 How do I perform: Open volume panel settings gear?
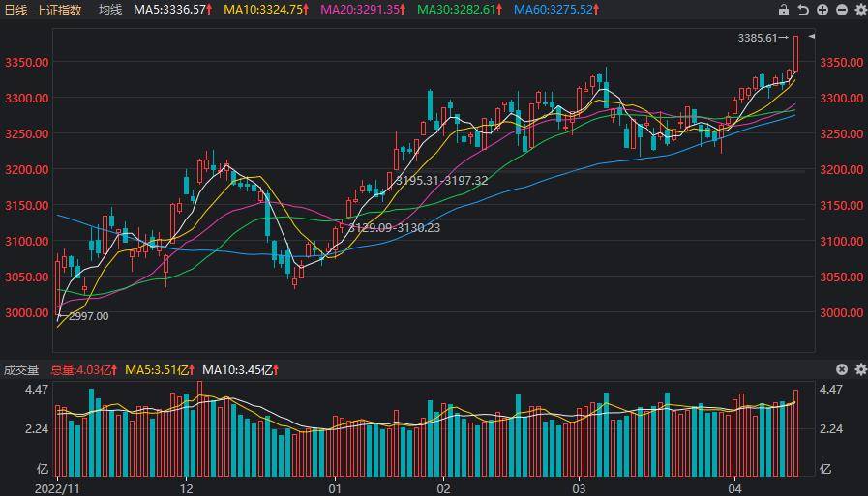pyautogui.click(x=860, y=369)
